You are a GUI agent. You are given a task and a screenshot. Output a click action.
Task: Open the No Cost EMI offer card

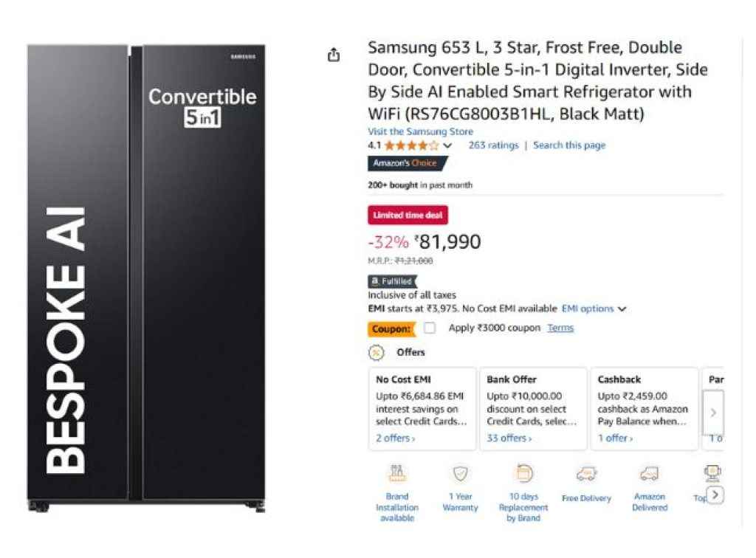click(x=422, y=409)
